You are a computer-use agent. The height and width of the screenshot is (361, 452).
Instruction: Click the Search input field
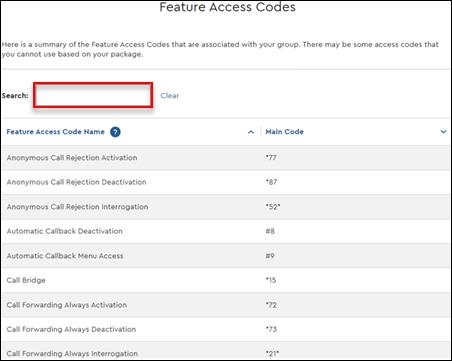click(93, 95)
